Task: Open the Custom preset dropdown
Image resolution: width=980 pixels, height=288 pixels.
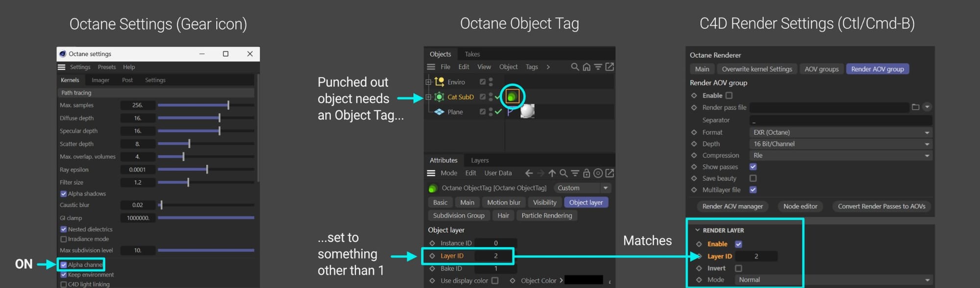Action: point(583,188)
